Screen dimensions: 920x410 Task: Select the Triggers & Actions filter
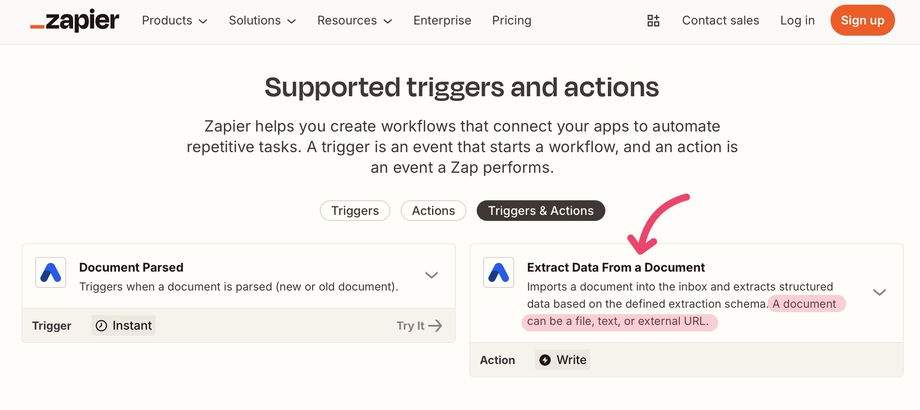click(x=541, y=210)
